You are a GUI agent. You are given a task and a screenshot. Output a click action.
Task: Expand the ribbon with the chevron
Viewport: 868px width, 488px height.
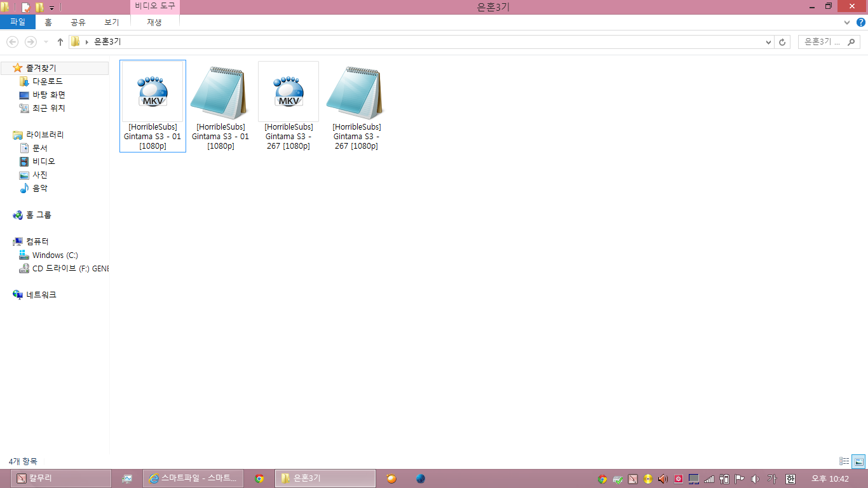click(x=846, y=22)
